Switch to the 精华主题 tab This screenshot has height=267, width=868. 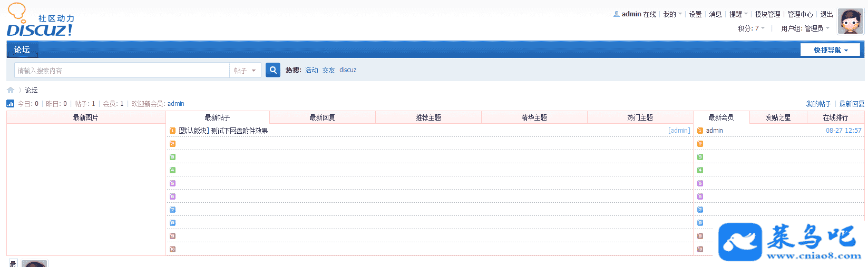534,117
